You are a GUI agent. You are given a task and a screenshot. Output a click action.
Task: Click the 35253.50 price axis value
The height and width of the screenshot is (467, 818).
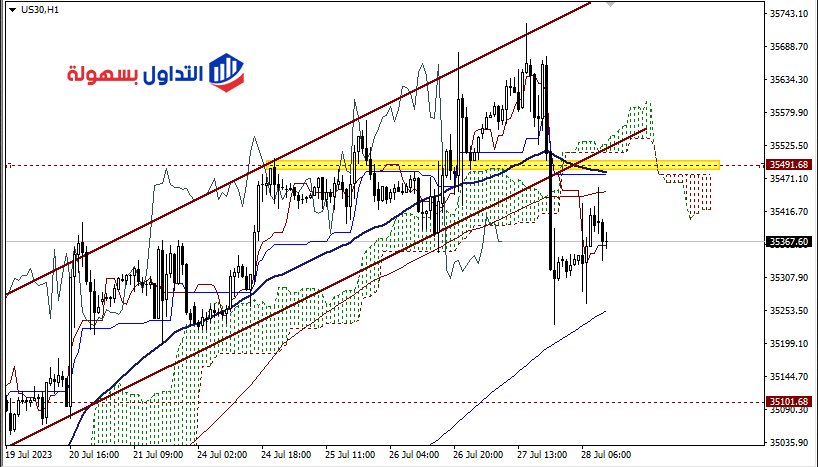click(789, 311)
